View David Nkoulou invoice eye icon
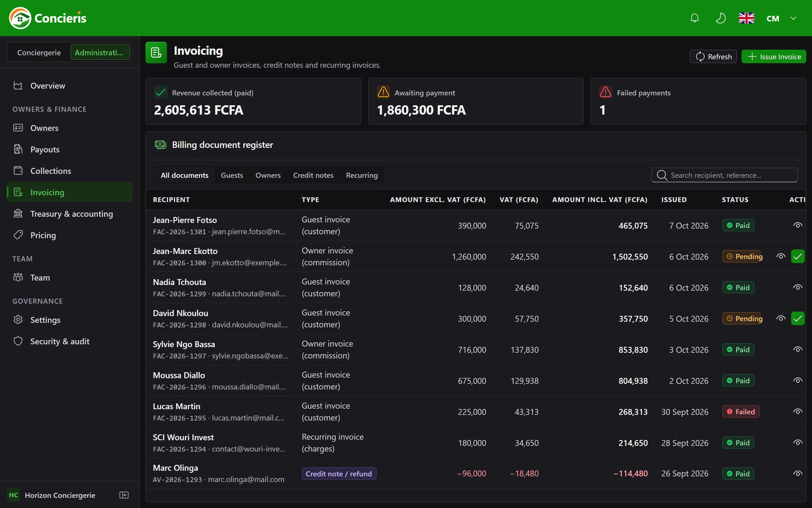Image resolution: width=812 pixels, height=508 pixels. click(781, 319)
